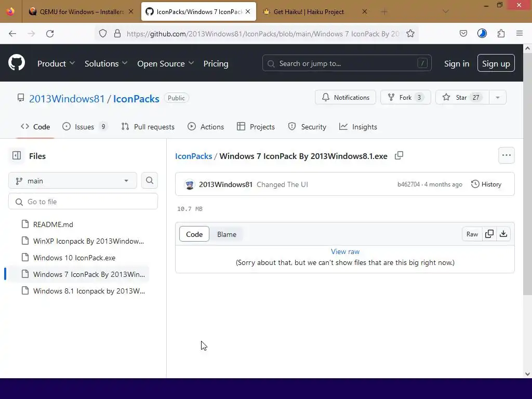Close the QEMU for Windows tab
The width and height of the screenshot is (532, 399).
131,11
